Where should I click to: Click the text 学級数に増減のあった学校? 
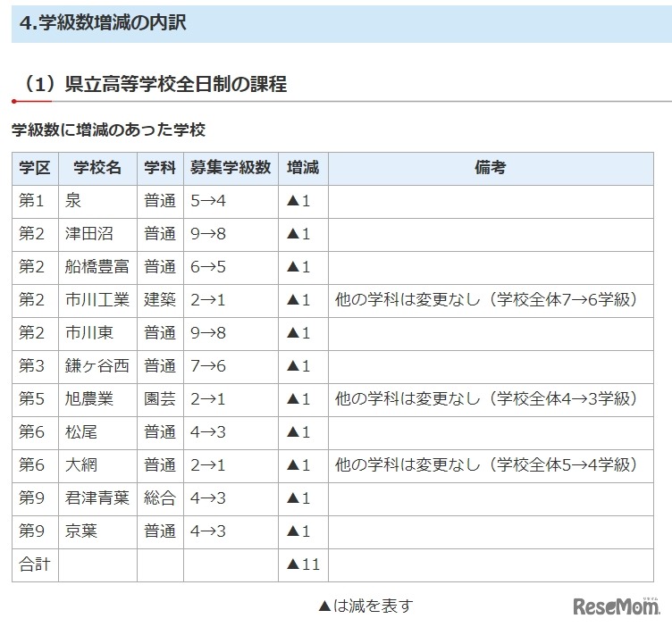click(108, 130)
